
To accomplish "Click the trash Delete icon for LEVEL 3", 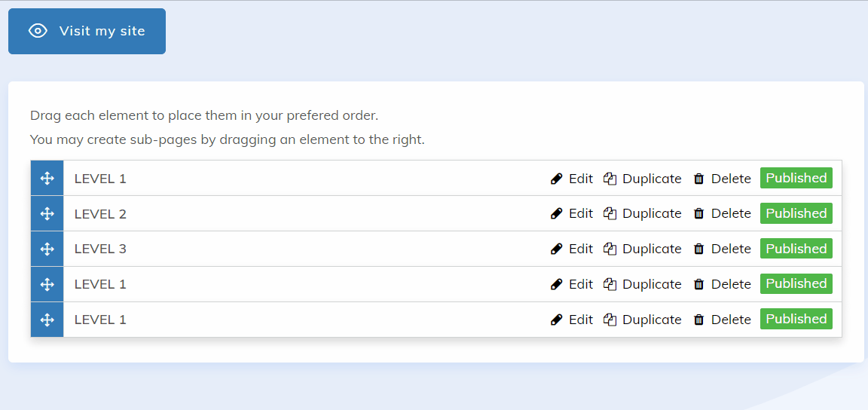I will [698, 249].
